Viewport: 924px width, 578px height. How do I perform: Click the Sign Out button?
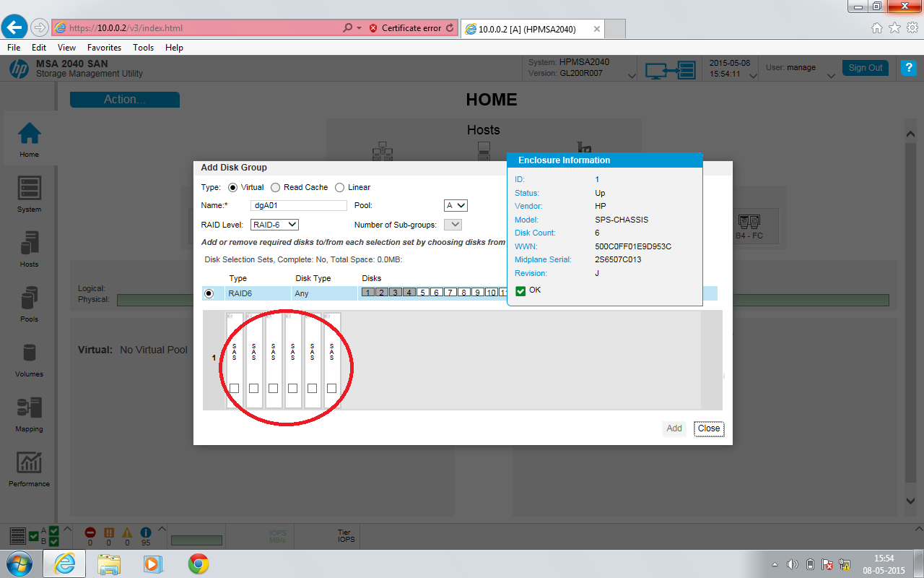tap(865, 67)
